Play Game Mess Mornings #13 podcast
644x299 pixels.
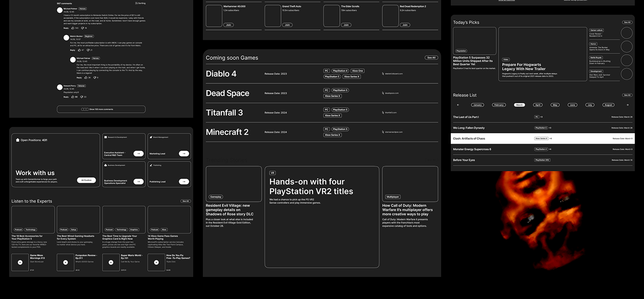tap(20, 262)
